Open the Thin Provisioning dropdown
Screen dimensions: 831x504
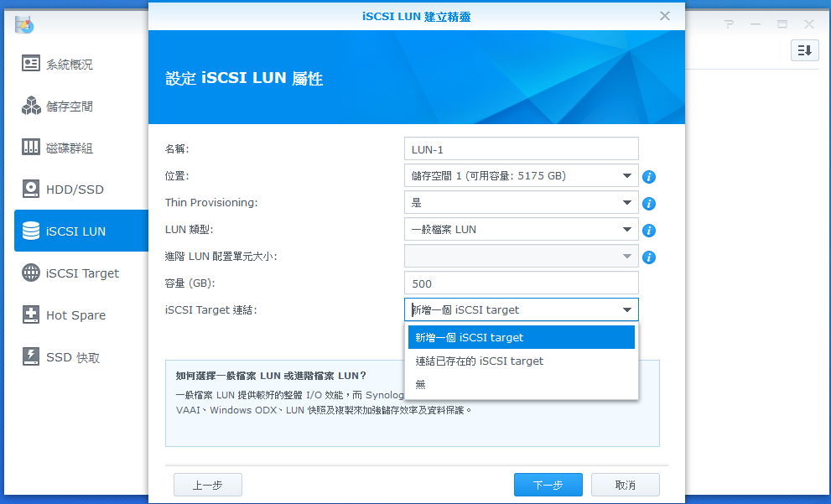[521, 202]
